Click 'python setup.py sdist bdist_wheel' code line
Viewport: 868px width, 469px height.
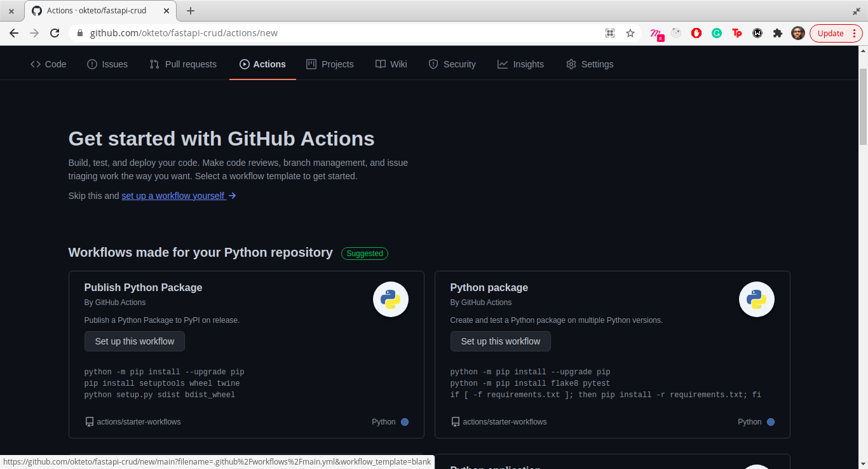(x=160, y=395)
